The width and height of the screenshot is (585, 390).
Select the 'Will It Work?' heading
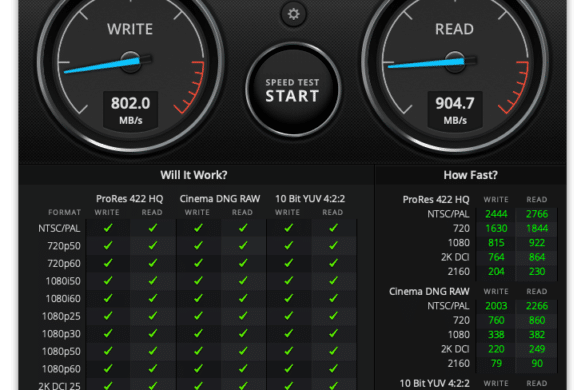tap(194, 175)
